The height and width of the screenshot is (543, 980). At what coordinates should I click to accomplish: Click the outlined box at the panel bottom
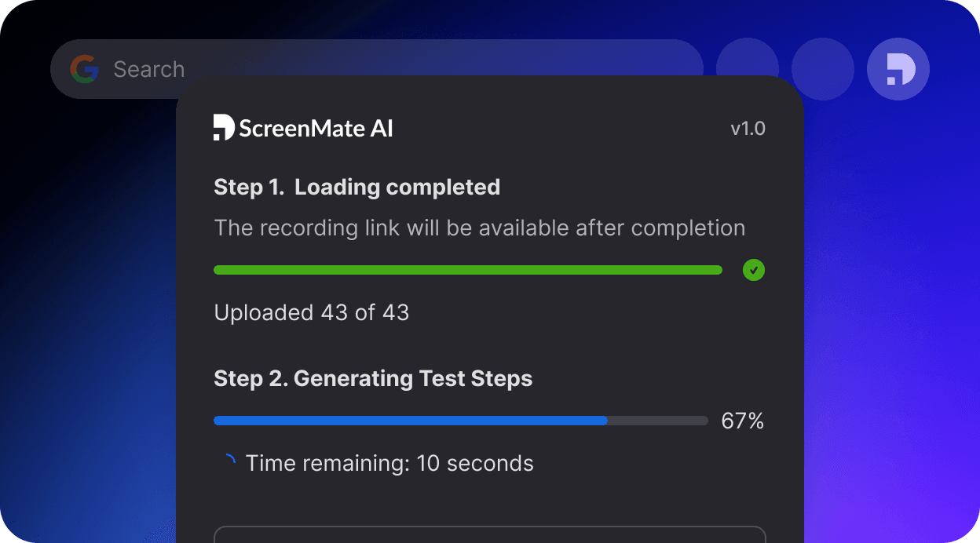489,534
